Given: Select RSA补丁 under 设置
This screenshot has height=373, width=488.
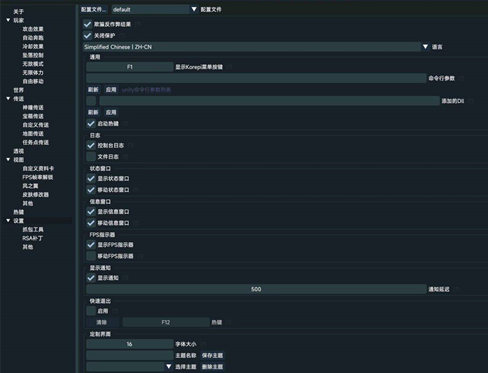Looking at the screenshot, I should point(32,238).
